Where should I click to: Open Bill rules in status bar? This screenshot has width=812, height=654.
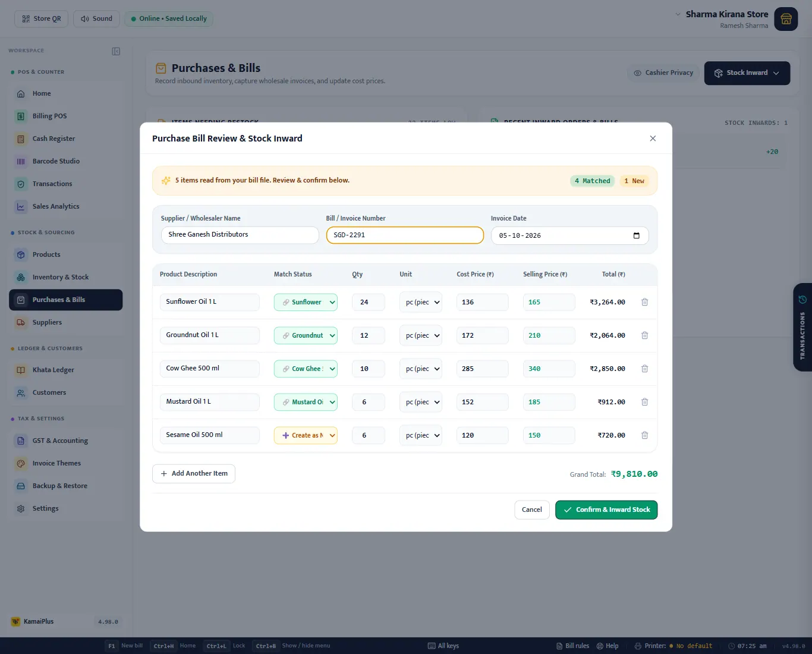click(573, 646)
